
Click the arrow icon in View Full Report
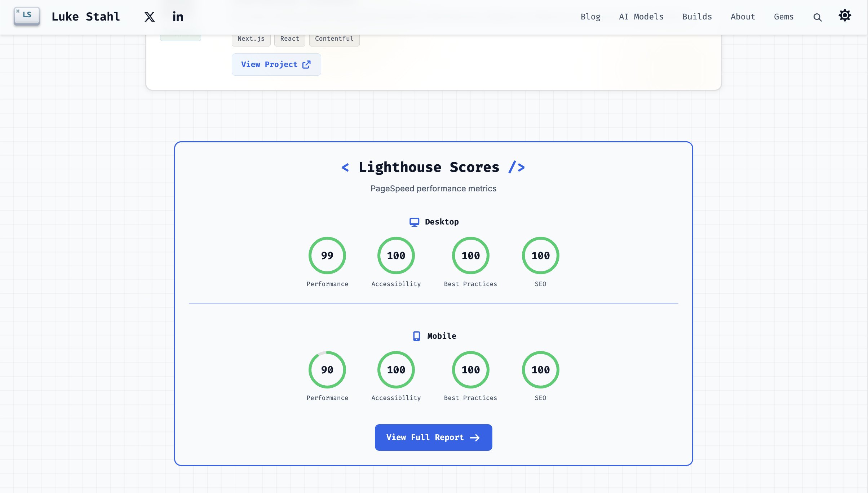[475, 438]
